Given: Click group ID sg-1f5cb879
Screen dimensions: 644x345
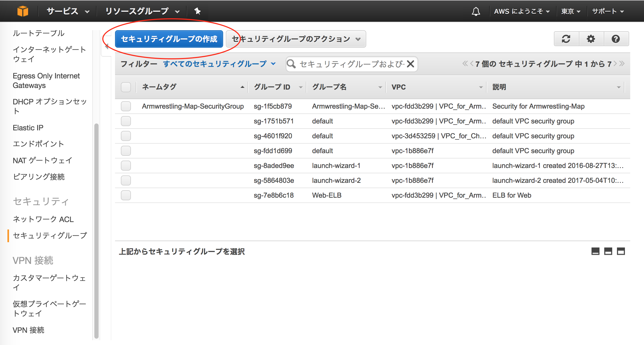Looking at the screenshot, I should [273, 106].
